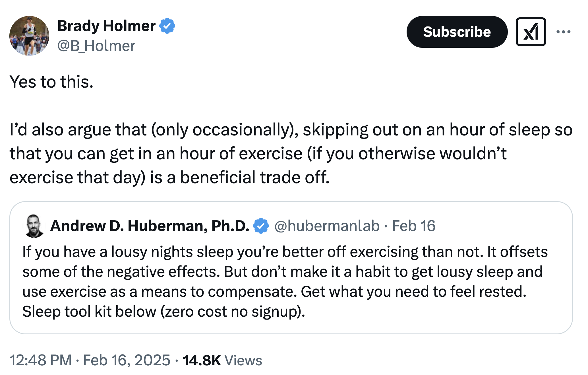Open Brady Holmer's profile picture

coord(29,36)
